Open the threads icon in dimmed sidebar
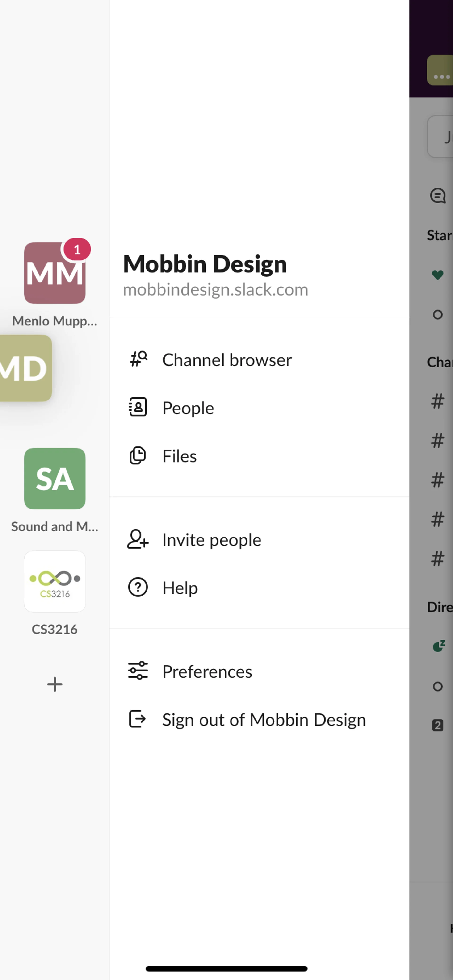The height and width of the screenshot is (980, 453). (438, 196)
